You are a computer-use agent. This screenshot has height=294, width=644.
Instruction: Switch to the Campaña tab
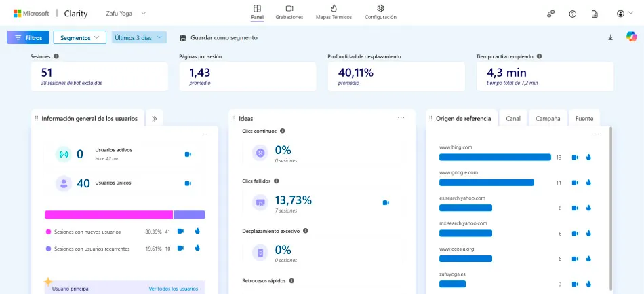(548, 118)
